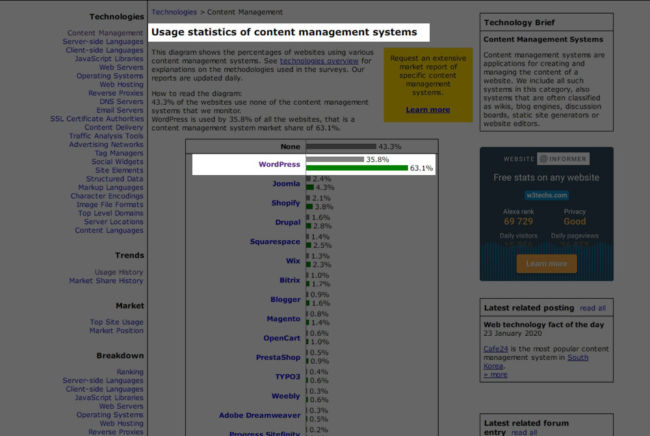The image size is (650, 436).
Task: Click the Alexa rank 69 729 value
Action: point(518,221)
